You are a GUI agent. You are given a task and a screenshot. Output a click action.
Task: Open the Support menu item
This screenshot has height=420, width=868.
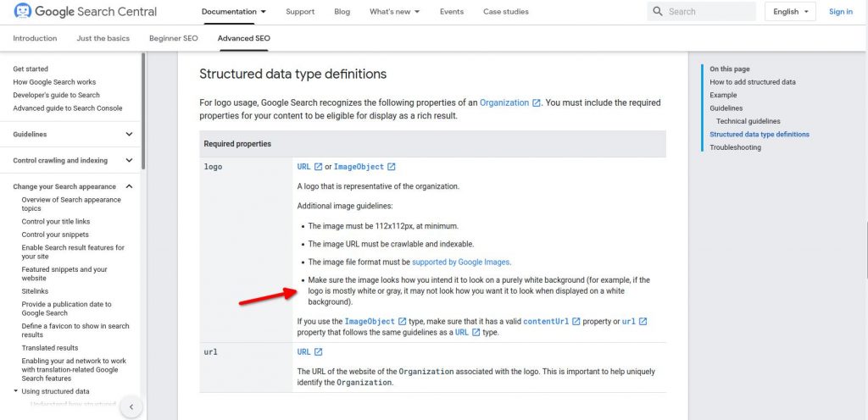coord(300,12)
